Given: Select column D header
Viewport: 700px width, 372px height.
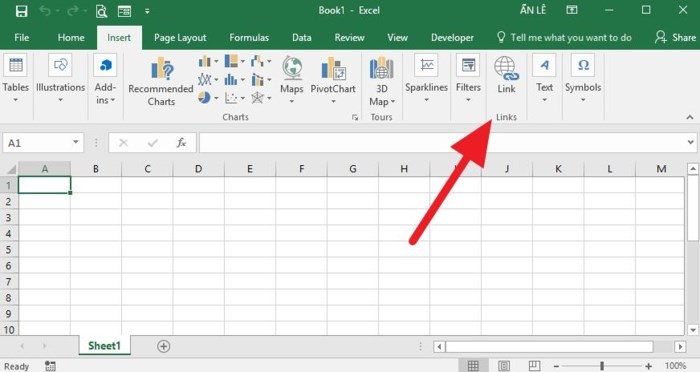Looking at the screenshot, I should 199,169.
